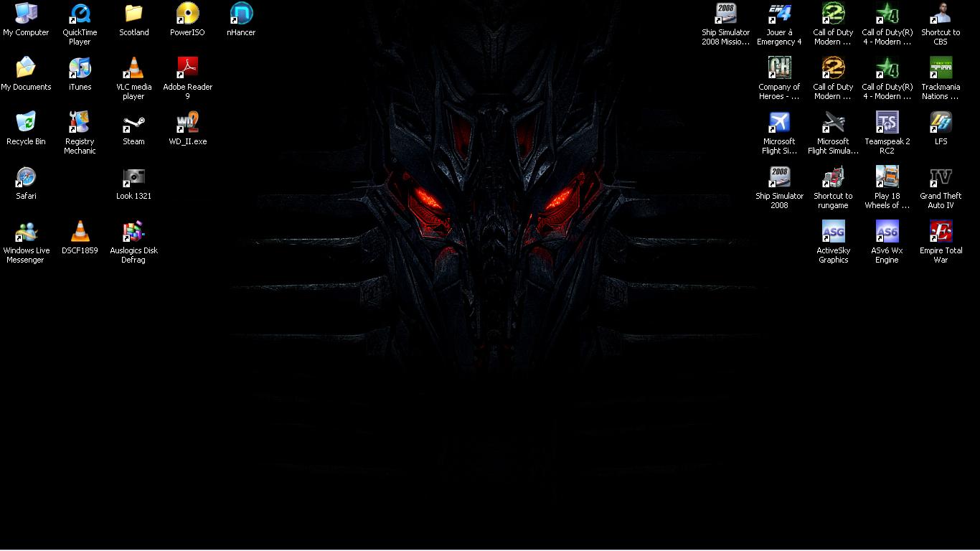The image size is (980, 551).
Task: Select the Shortcut to CBS icon
Action: (941, 14)
